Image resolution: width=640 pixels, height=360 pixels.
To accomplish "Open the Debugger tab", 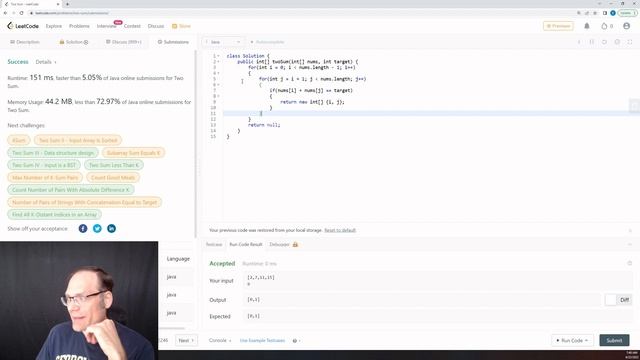I will tap(280, 244).
